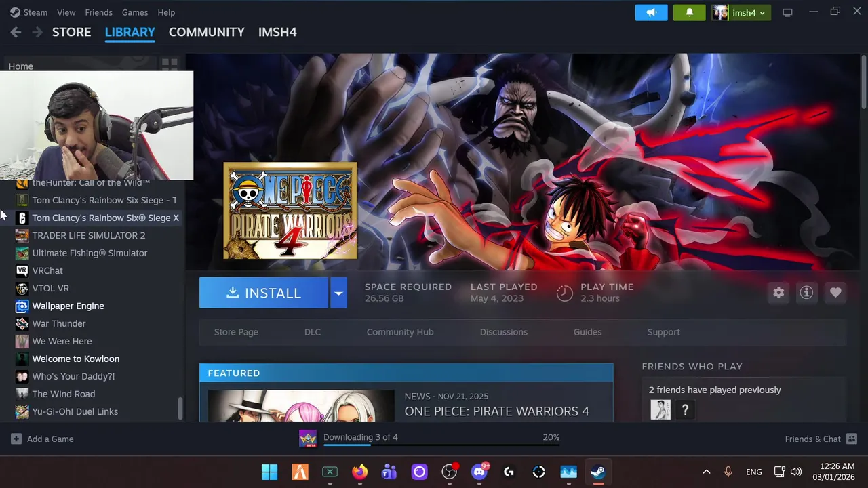Select Who's Your Daddy?! in library
Screen dimensions: 868x488
pyautogui.click(x=73, y=376)
